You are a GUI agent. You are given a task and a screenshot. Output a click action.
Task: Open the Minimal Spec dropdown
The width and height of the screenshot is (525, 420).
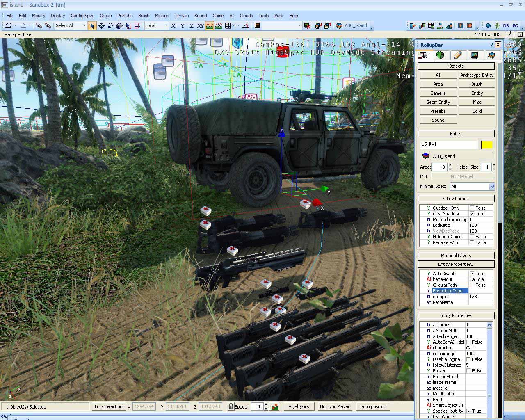pyautogui.click(x=472, y=186)
